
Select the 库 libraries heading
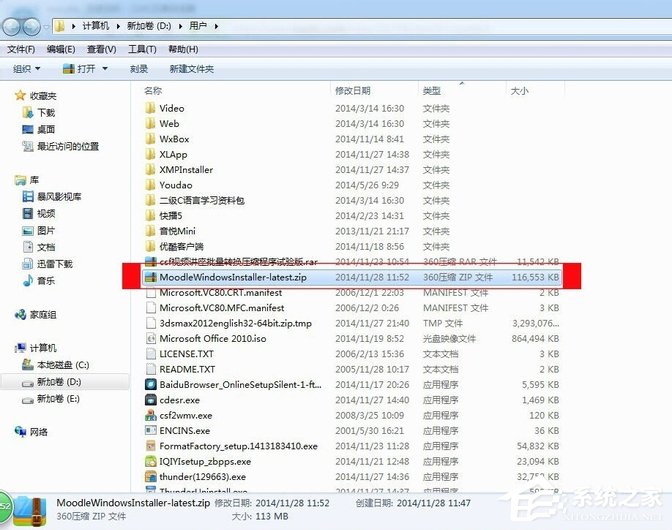pos(34,180)
